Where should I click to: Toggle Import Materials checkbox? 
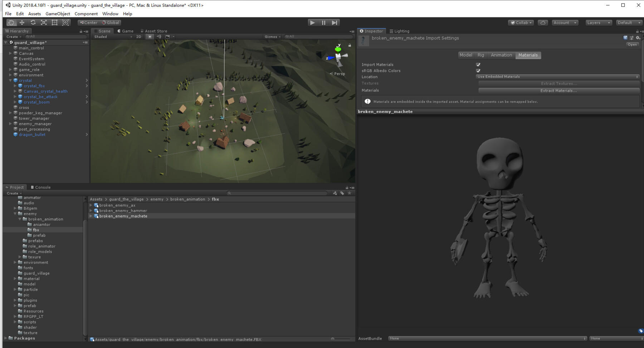(x=478, y=64)
